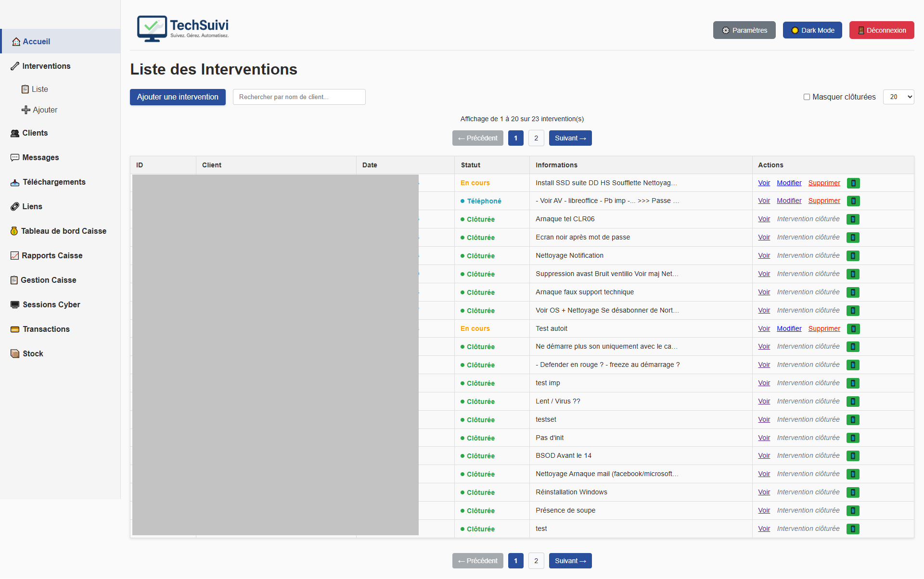Click Modifier link for the Téléphoné intervention
This screenshot has height=579, width=924.
click(789, 201)
